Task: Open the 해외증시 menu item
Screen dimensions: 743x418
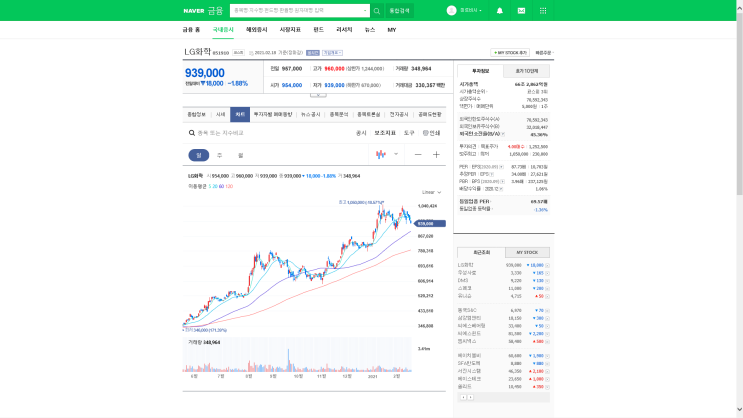Action: point(256,30)
